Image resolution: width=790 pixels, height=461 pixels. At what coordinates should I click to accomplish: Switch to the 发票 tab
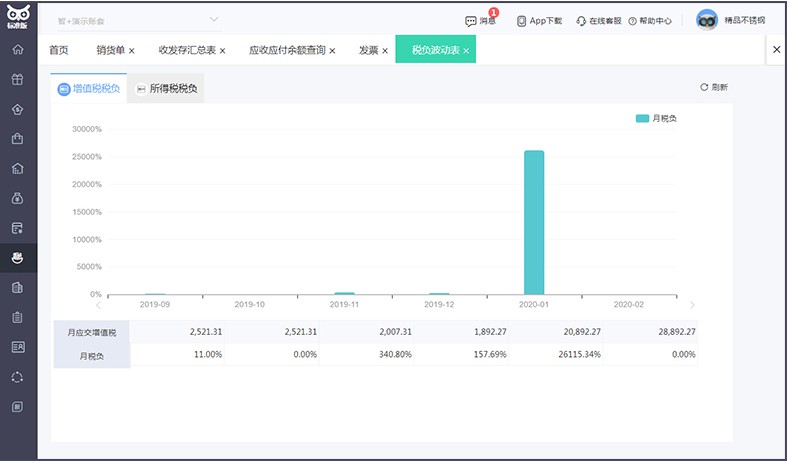coord(368,50)
